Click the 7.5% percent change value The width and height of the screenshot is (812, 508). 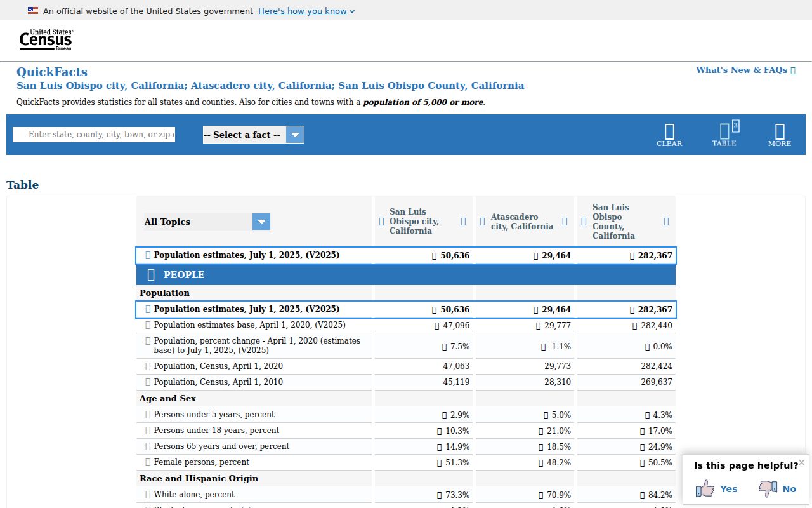[x=460, y=346]
